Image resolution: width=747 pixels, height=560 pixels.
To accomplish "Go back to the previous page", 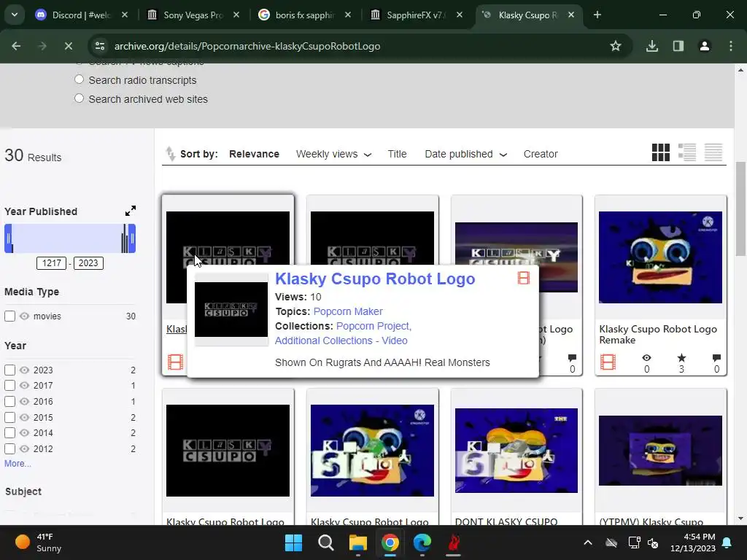I will tap(16, 46).
